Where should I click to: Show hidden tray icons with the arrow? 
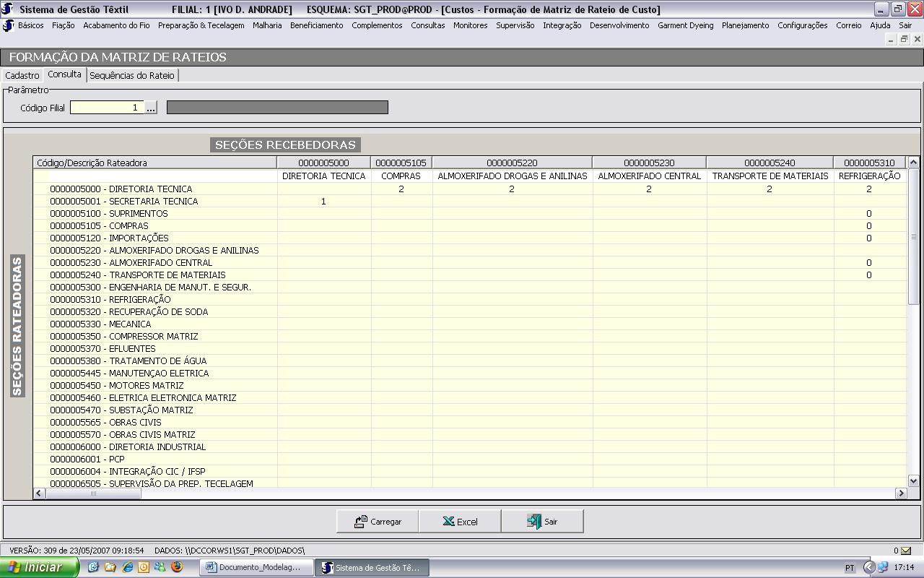tap(869, 567)
